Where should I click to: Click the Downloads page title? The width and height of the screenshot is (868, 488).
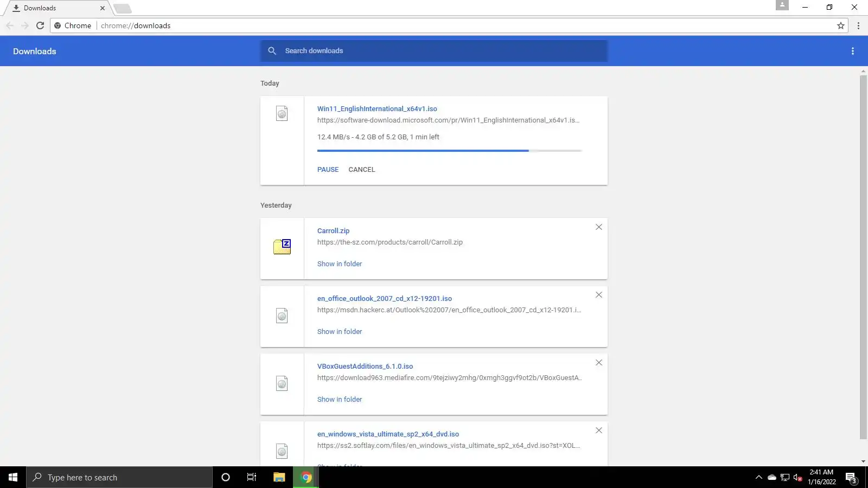35,52
